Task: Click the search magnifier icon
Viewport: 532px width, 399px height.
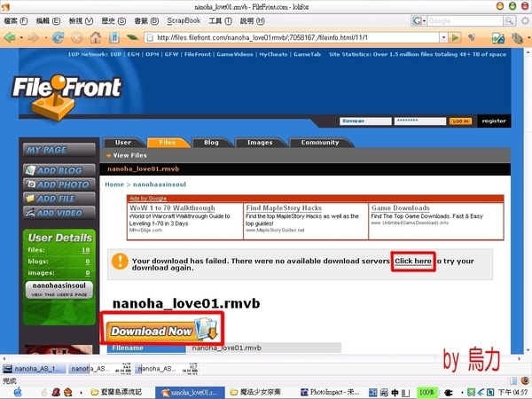Action: tap(509, 21)
